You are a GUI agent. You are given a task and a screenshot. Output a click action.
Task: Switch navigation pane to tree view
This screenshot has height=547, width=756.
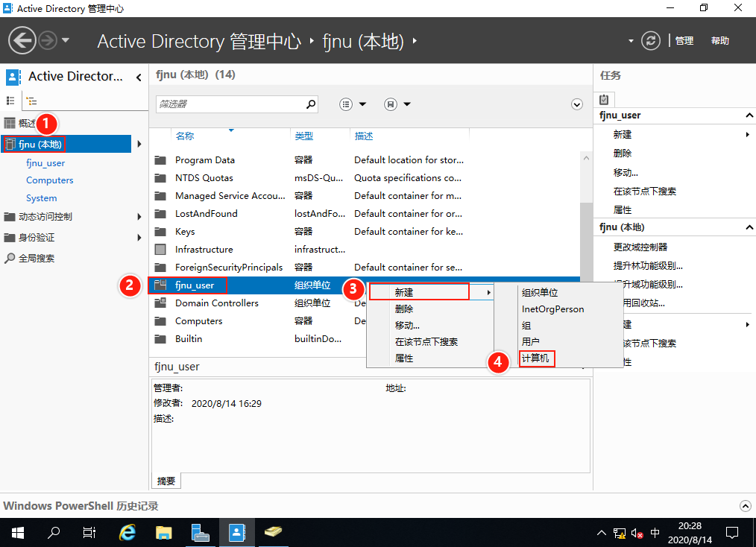pyautogui.click(x=31, y=101)
